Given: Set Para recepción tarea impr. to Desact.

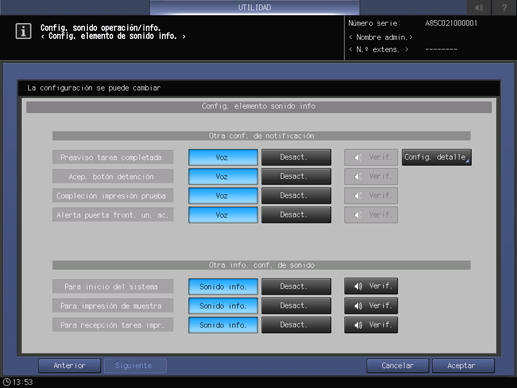Looking at the screenshot, I should [x=296, y=325].
